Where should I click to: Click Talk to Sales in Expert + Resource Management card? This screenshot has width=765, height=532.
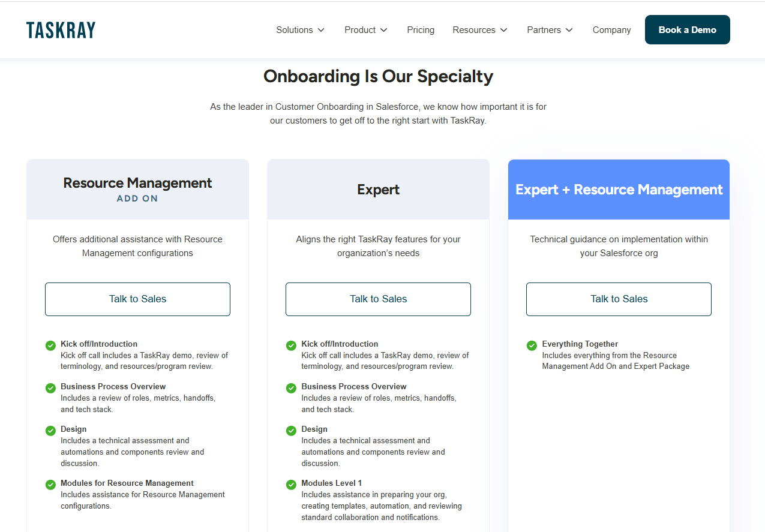pyautogui.click(x=619, y=299)
